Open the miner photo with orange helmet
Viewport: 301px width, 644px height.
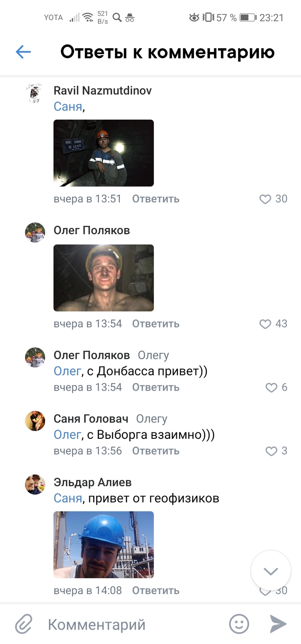point(104,153)
